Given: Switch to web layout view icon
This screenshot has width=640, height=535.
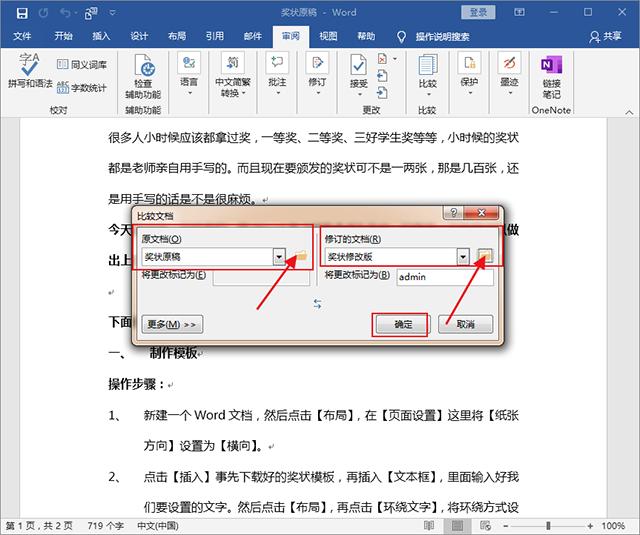Looking at the screenshot, I should click(x=485, y=526).
